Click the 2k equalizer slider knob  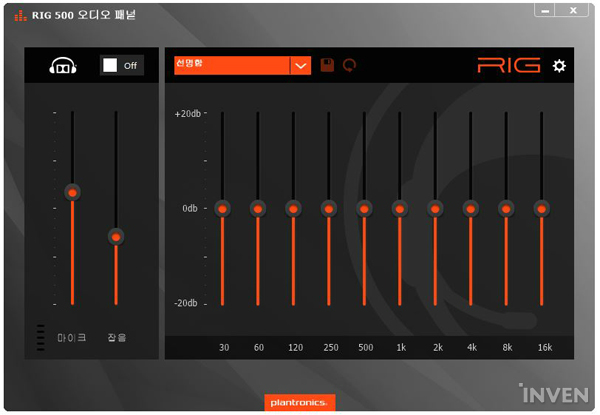[435, 209]
